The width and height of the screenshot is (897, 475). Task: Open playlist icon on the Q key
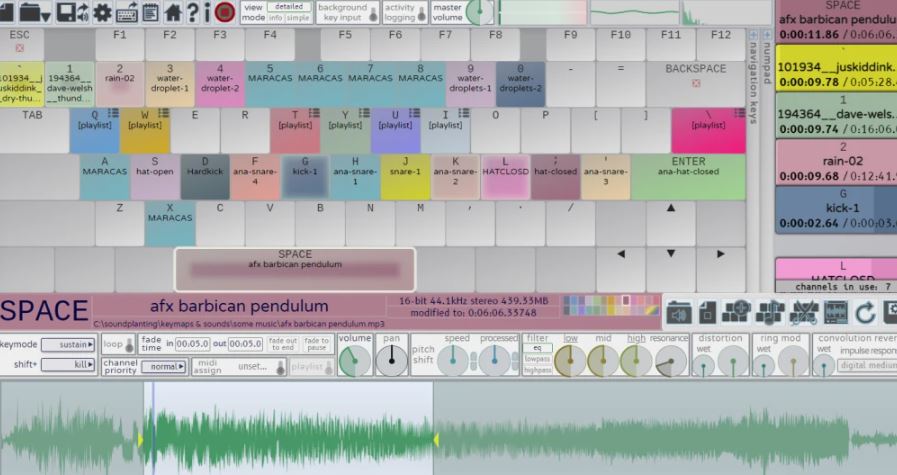pyautogui.click(x=113, y=113)
